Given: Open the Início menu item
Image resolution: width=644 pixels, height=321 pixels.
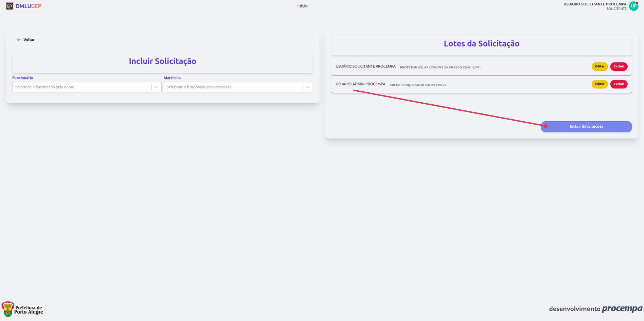Looking at the screenshot, I should pyautogui.click(x=302, y=6).
